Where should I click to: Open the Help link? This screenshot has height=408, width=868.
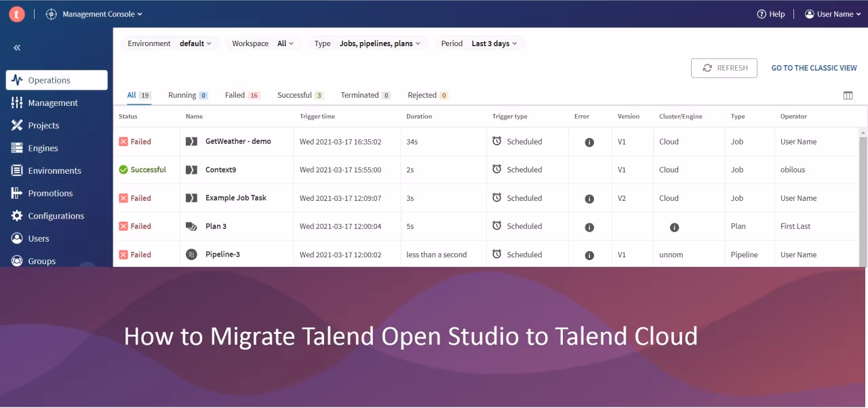click(770, 14)
